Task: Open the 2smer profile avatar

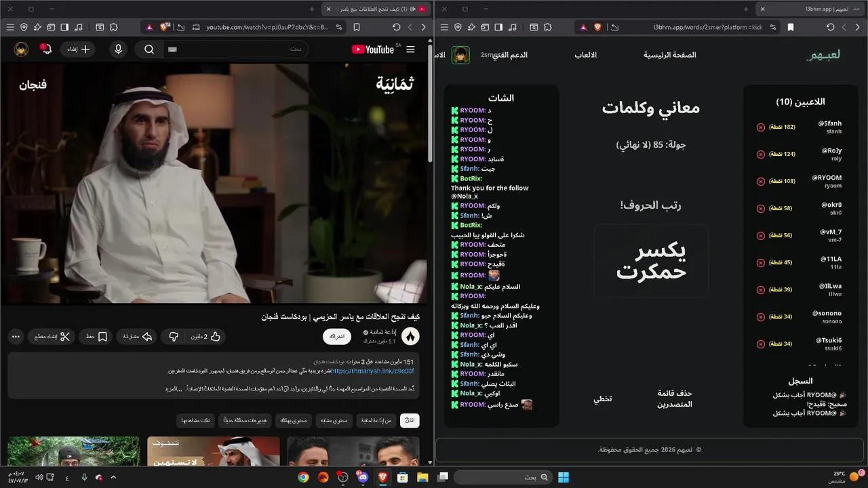Action: 461,55
